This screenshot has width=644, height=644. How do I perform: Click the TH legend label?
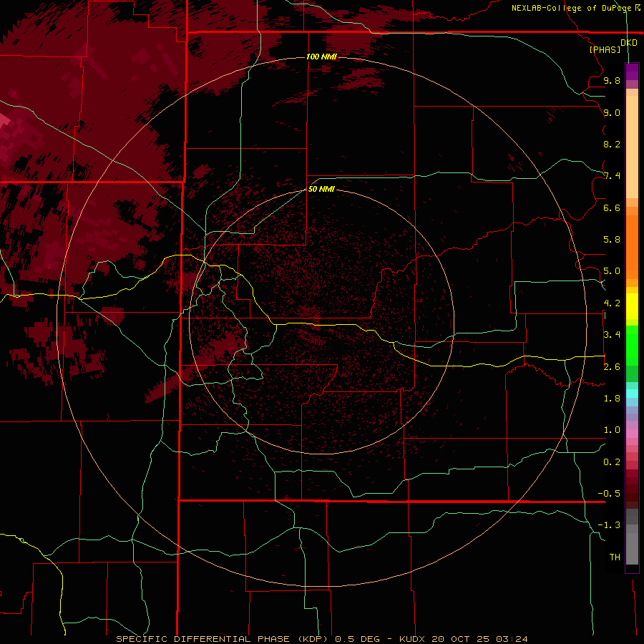615,557
